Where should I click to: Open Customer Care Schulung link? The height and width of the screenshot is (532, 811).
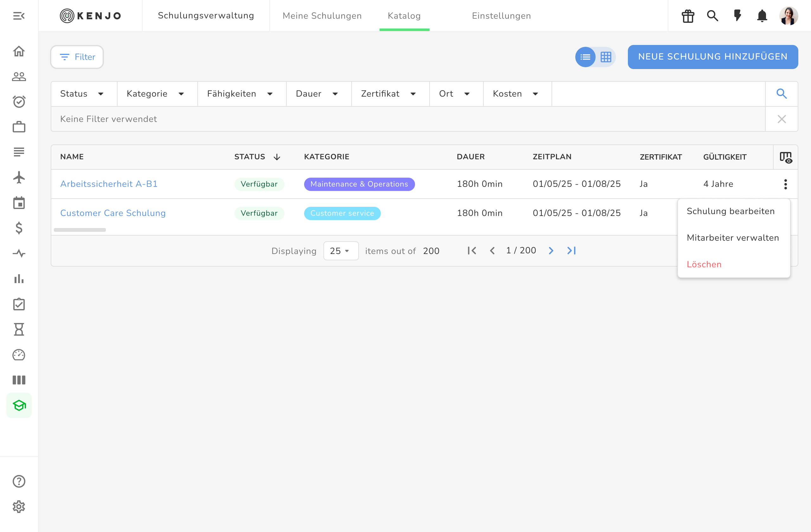(x=113, y=213)
